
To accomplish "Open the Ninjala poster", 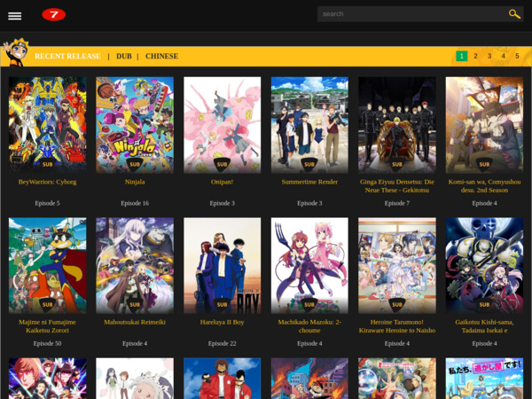I will pos(135,125).
